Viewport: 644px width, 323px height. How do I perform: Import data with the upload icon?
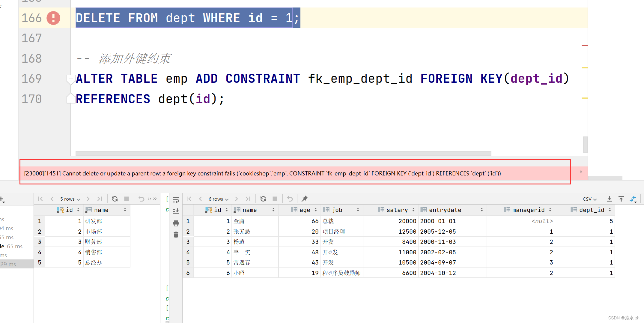(621, 199)
